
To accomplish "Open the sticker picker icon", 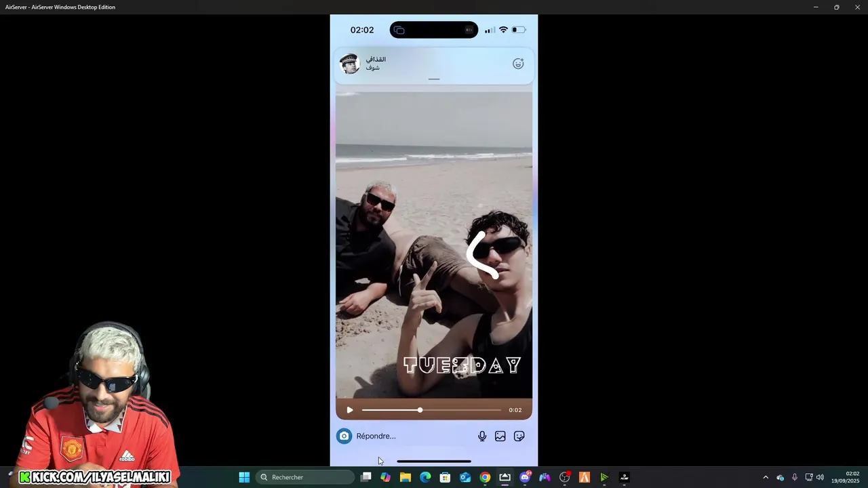I will click(x=519, y=436).
